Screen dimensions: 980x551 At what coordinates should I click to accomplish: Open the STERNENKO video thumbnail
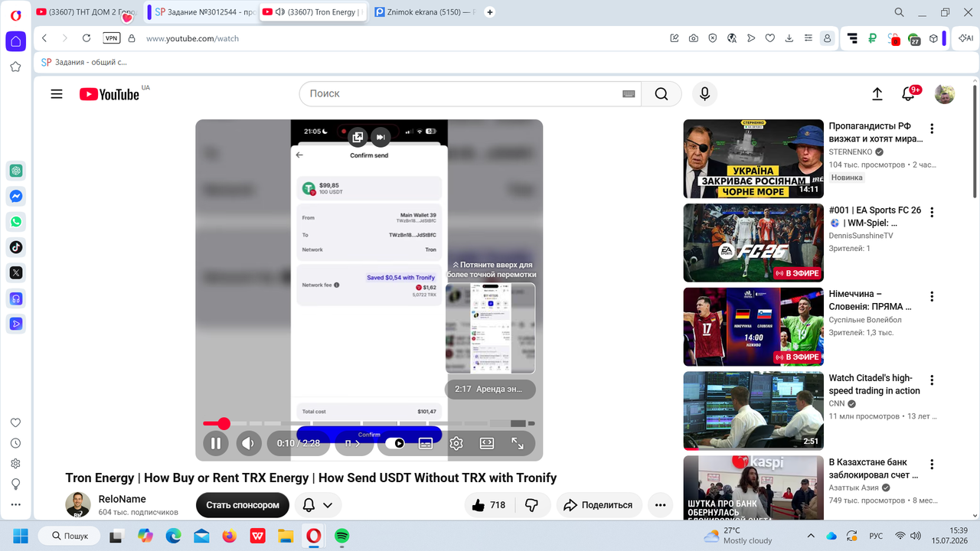click(x=753, y=159)
